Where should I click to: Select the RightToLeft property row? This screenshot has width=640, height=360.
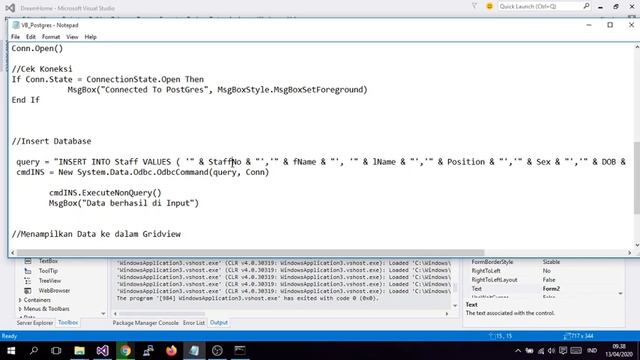click(x=545, y=271)
